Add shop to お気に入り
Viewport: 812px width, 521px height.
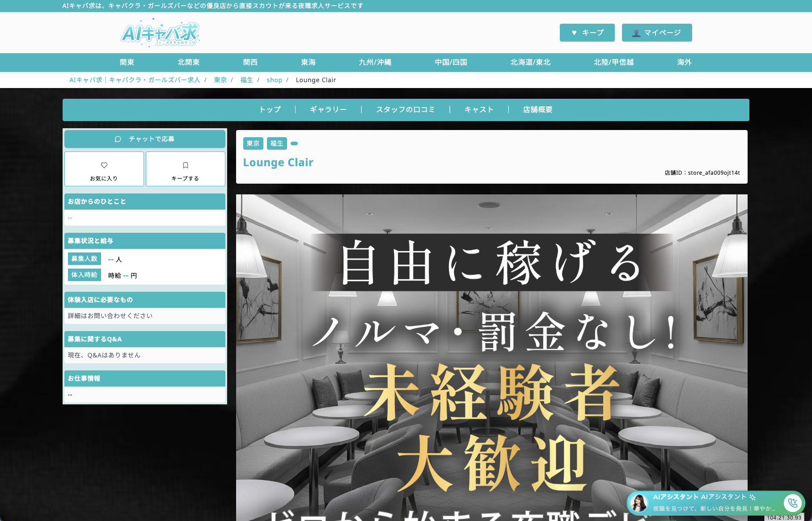tap(104, 169)
